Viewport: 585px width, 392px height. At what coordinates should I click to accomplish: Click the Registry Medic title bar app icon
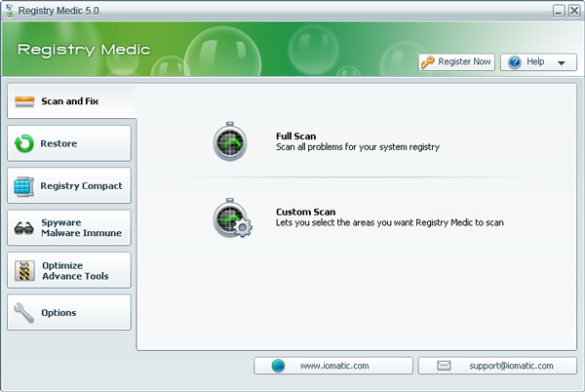(9, 11)
